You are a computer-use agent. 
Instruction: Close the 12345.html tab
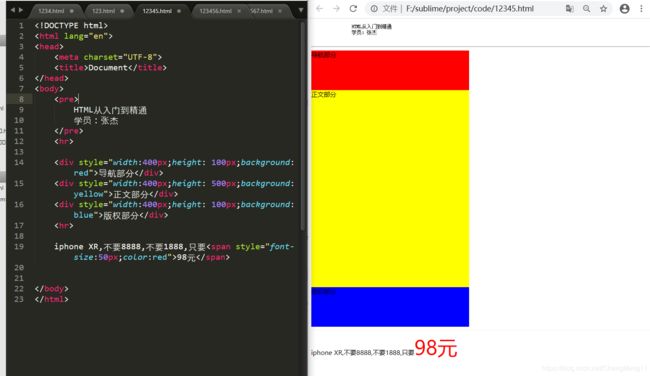tap(179, 11)
